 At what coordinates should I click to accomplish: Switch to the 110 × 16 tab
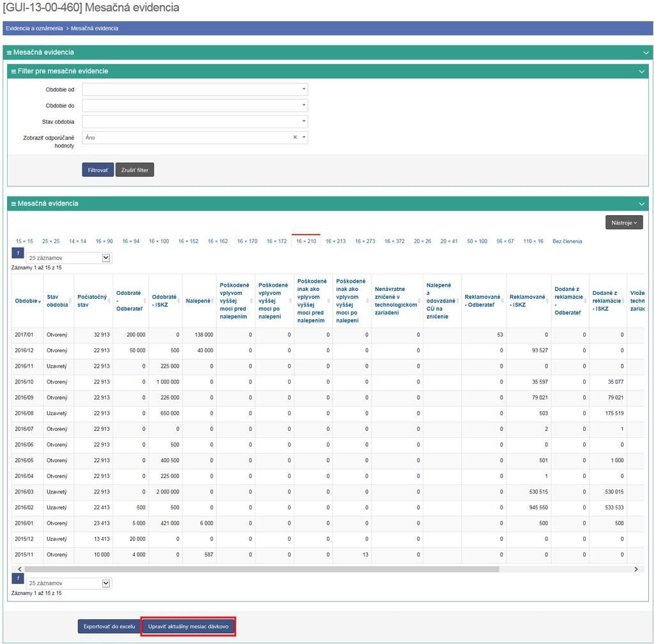pos(533,241)
